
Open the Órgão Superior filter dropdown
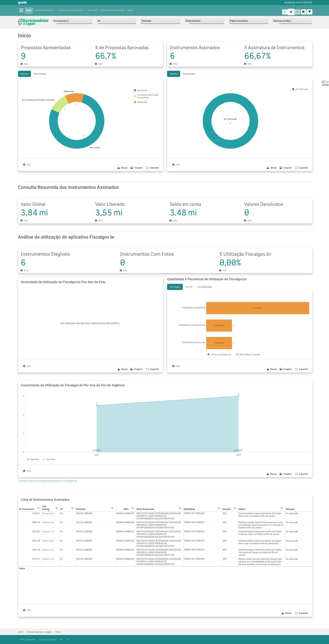(x=204, y=21)
